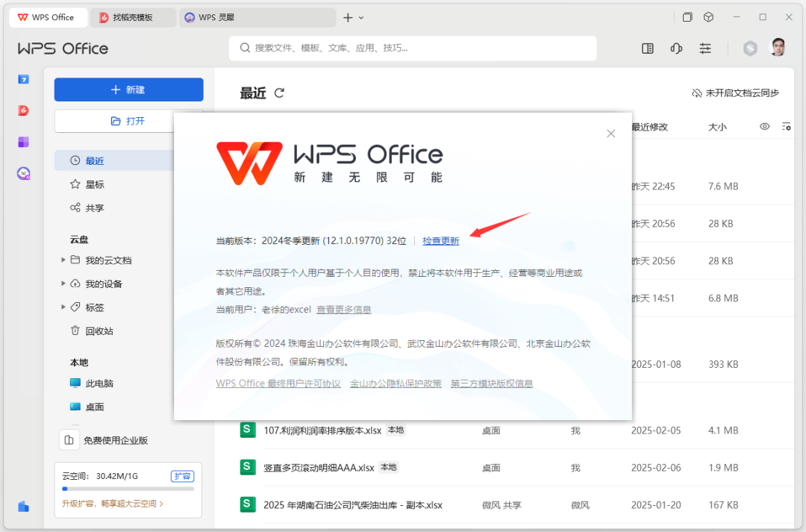Open the purple square app icon in rail
This screenshot has height=532, width=806.
pos(24,142)
